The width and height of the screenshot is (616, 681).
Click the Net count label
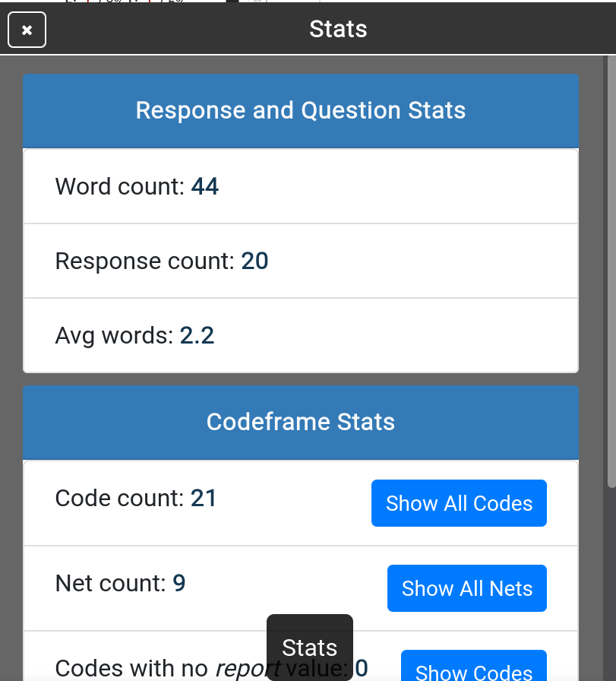tap(110, 584)
